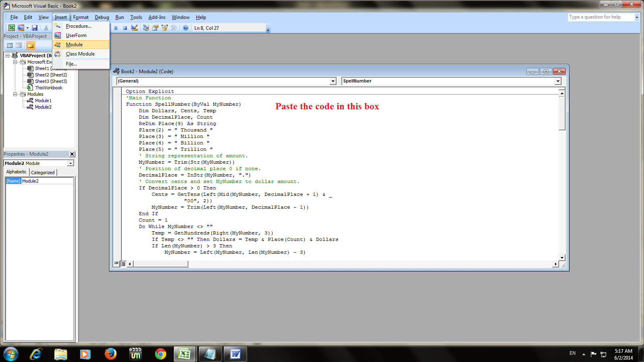The height and width of the screenshot is (362, 644).
Task: Switch to Excel via the View Microsoft Excel icon
Action: [12, 28]
